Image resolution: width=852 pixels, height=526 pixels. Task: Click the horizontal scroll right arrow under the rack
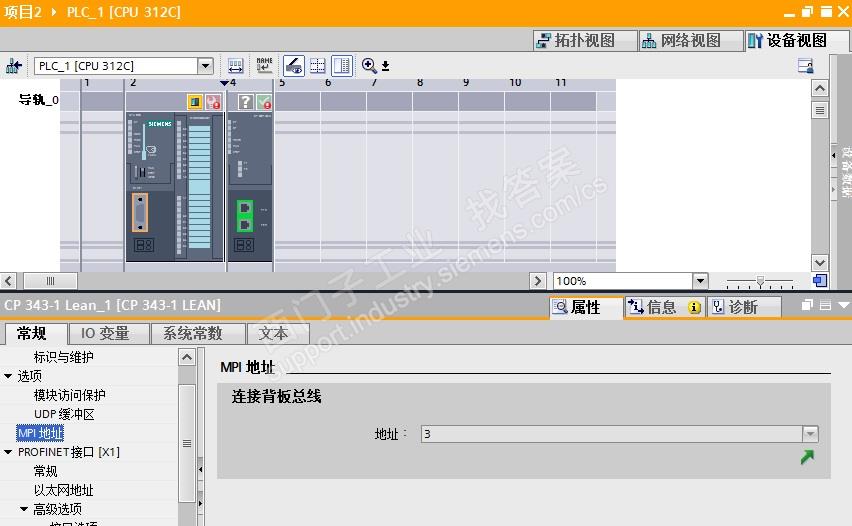(537, 281)
